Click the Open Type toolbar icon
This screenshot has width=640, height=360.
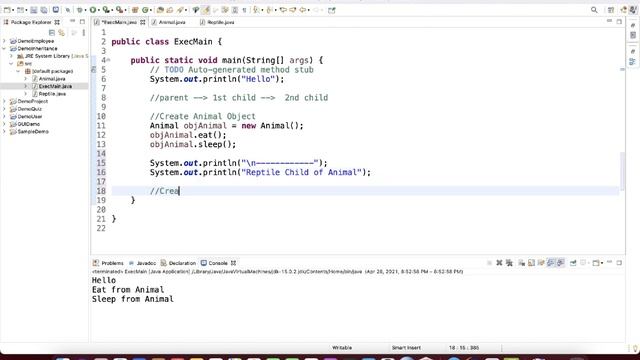(x=161, y=10)
